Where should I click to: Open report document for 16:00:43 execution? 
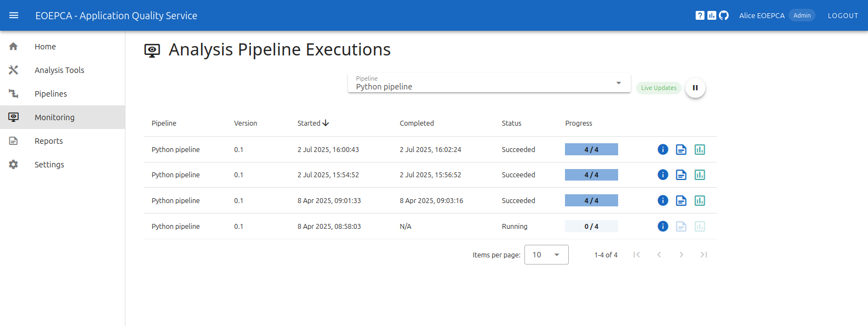point(681,149)
